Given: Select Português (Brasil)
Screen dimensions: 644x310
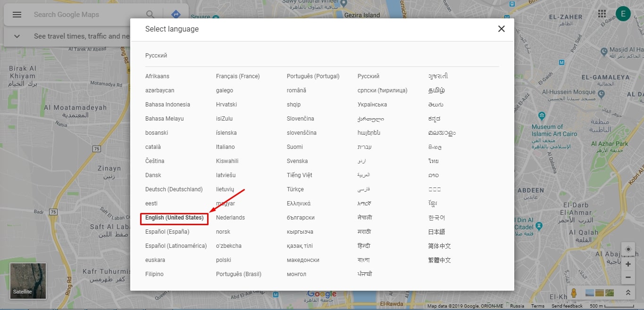Looking at the screenshot, I should [239, 274].
